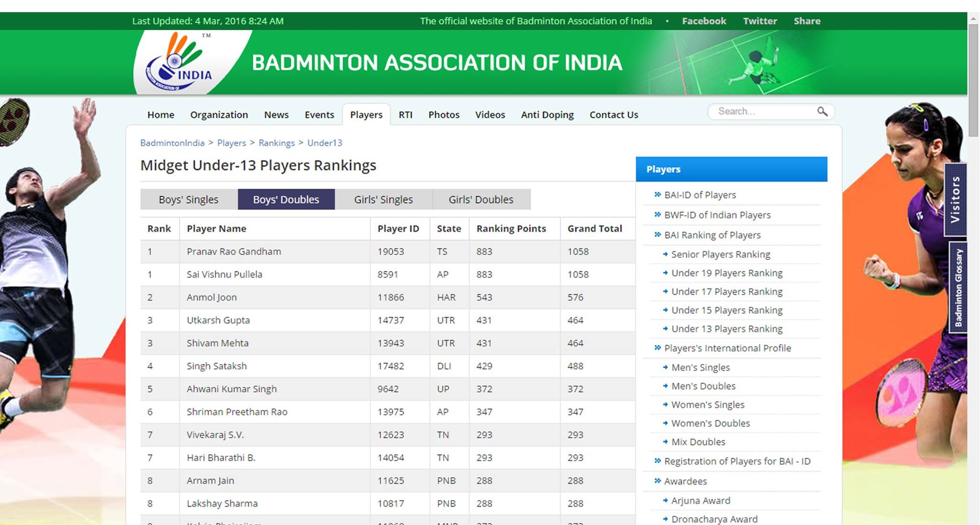
Task: Open the Arjuna Award link
Action: (701, 501)
